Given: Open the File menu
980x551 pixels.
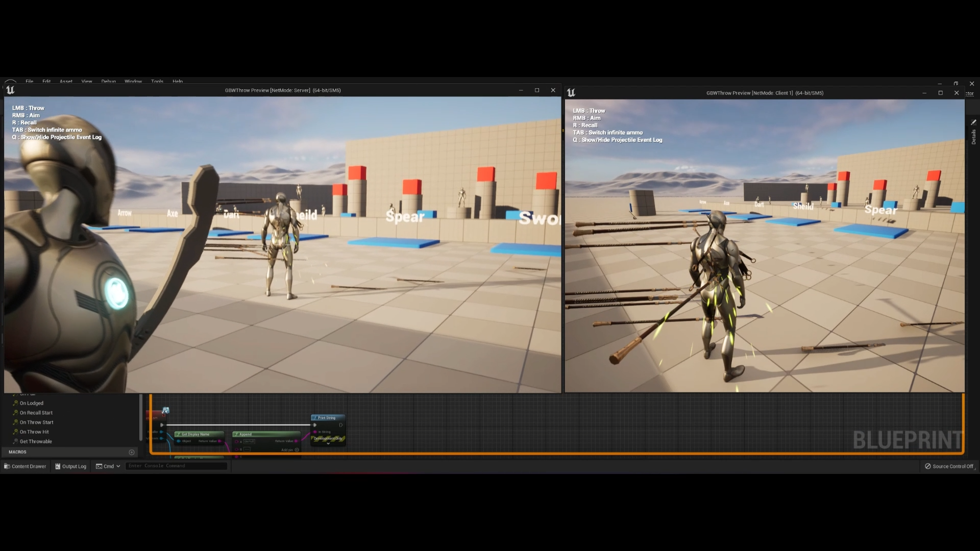Looking at the screenshot, I should [30, 81].
